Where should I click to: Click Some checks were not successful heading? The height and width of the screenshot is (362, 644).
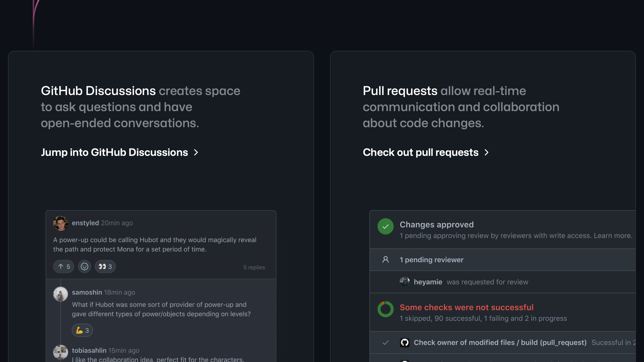pos(467,307)
